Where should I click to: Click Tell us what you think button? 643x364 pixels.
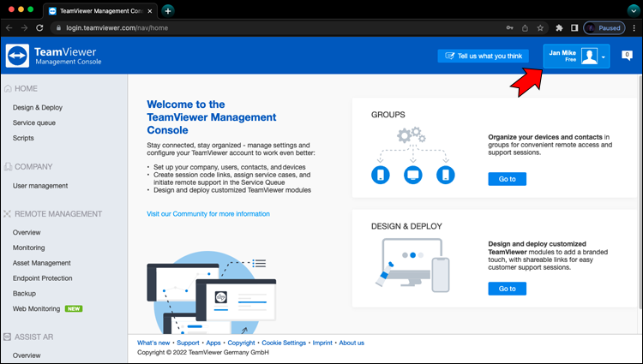click(x=483, y=56)
